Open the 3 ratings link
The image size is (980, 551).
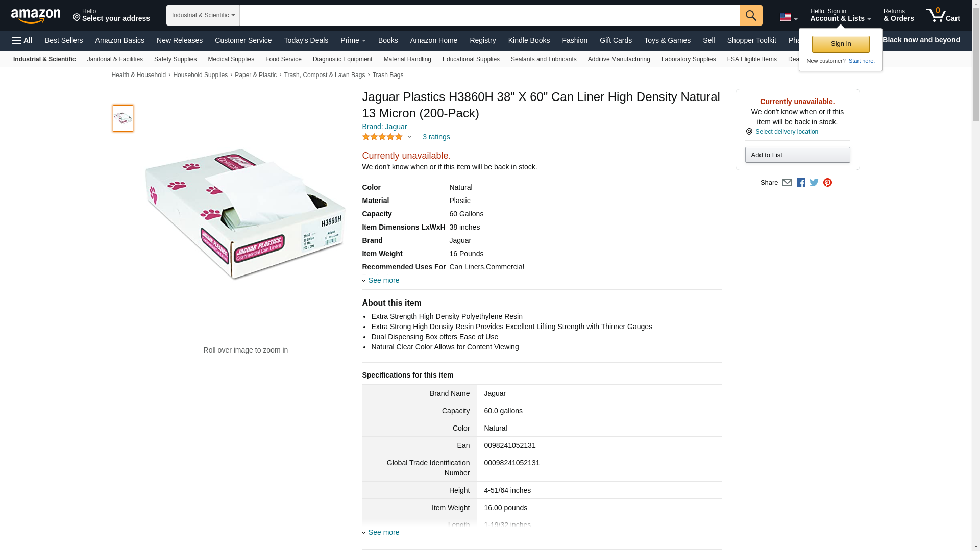tap(436, 137)
